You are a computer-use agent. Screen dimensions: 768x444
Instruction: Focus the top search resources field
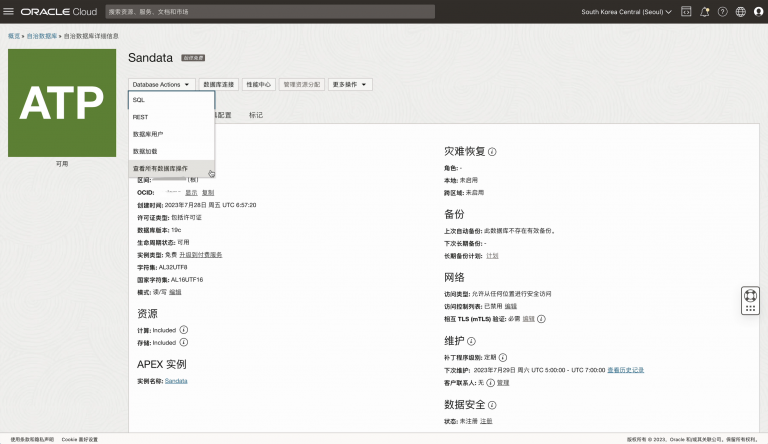[x=180, y=12]
